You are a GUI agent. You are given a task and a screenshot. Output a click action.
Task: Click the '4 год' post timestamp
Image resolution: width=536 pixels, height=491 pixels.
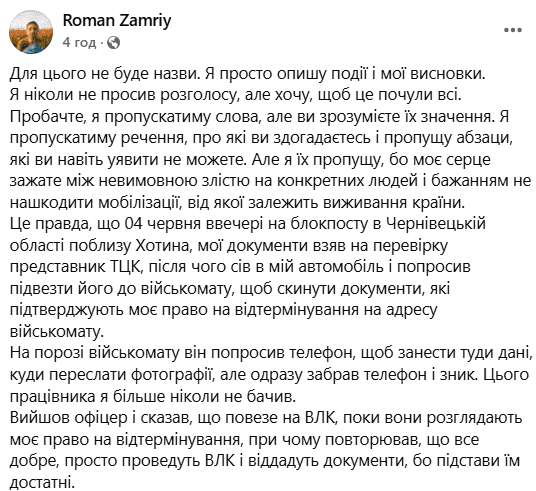click(x=79, y=43)
